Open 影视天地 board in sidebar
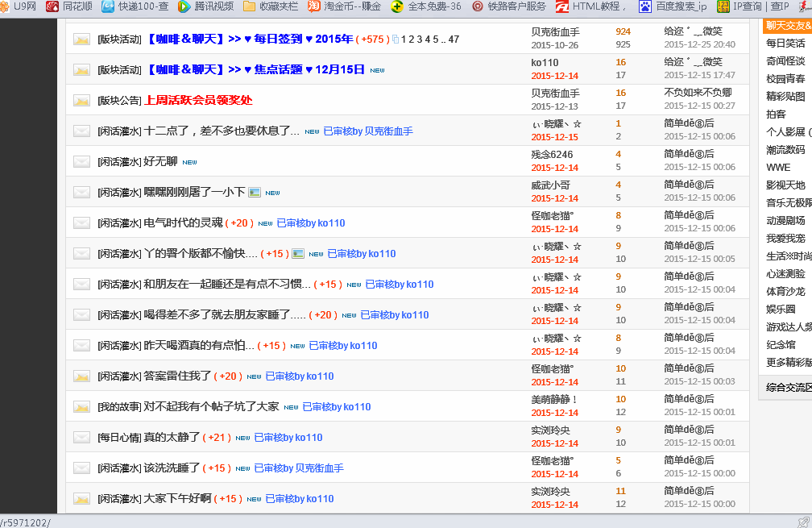812x528 pixels. pyautogui.click(x=785, y=185)
